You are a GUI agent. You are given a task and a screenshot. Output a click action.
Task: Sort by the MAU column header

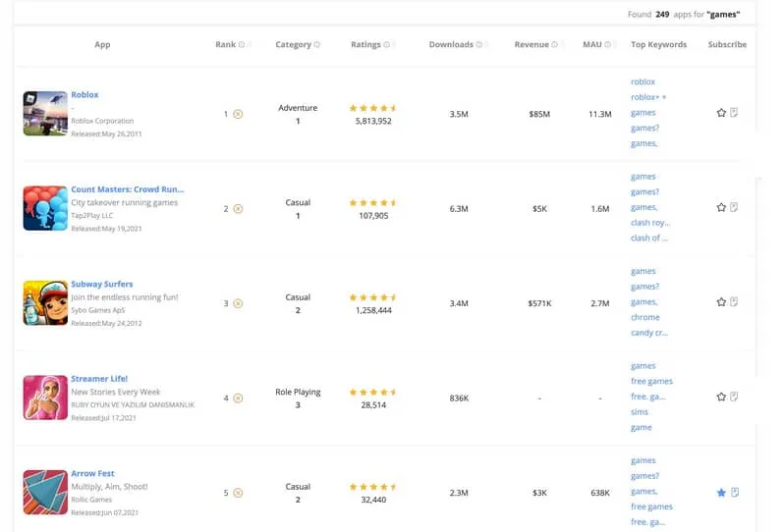click(x=592, y=44)
